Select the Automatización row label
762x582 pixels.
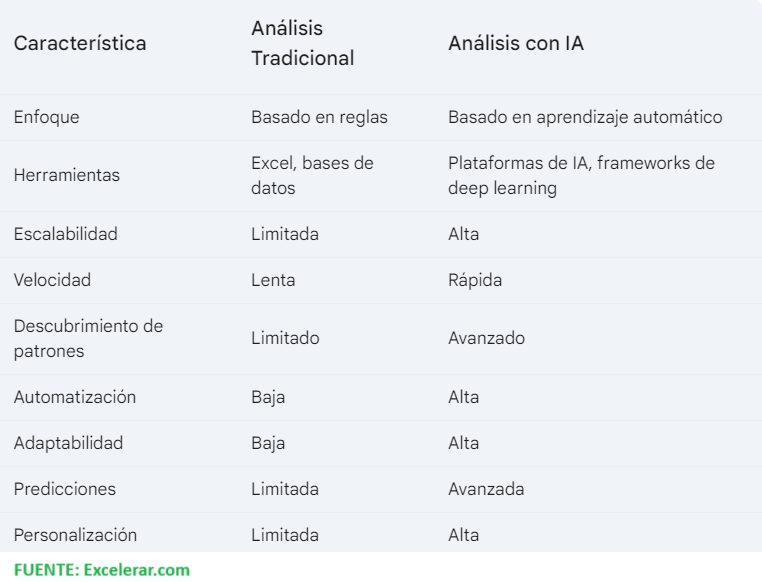(x=75, y=397)
